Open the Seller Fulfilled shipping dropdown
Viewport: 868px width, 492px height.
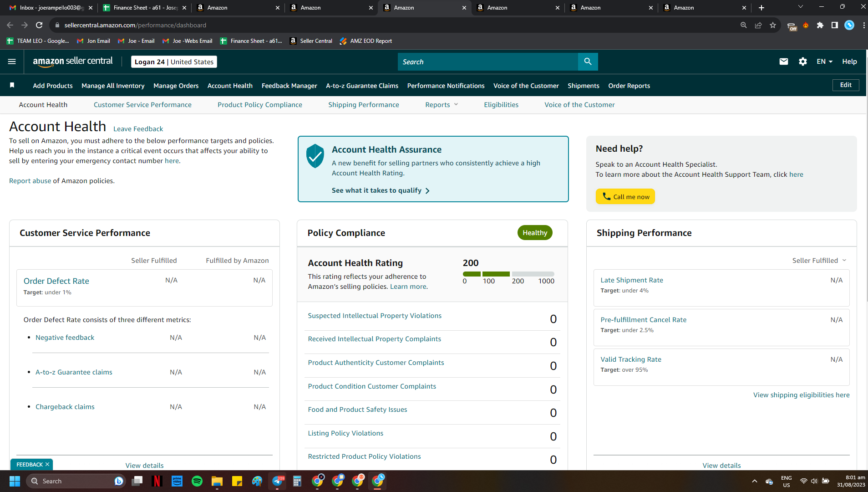819,261
